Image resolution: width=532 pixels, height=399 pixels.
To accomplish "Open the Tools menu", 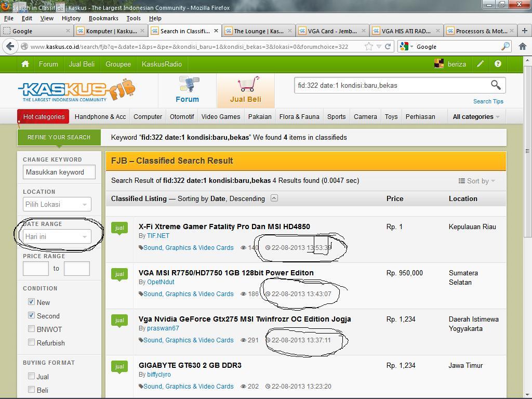I will coord(134,18).
